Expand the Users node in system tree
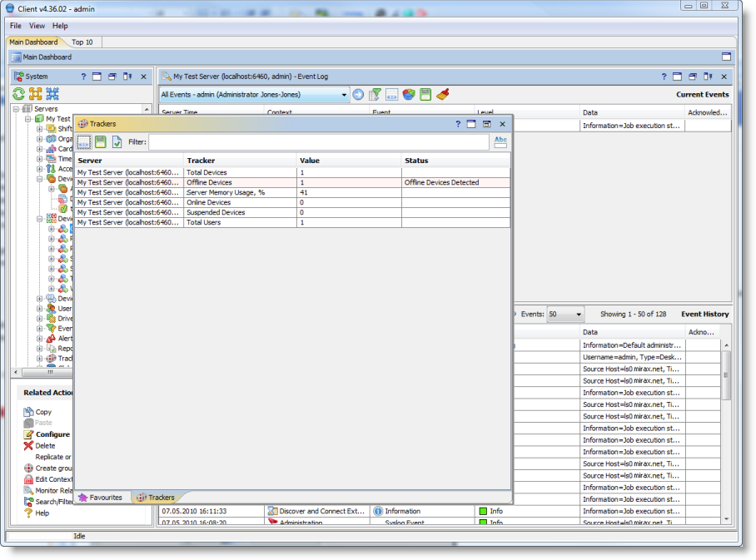 click(x=39, y=309)
